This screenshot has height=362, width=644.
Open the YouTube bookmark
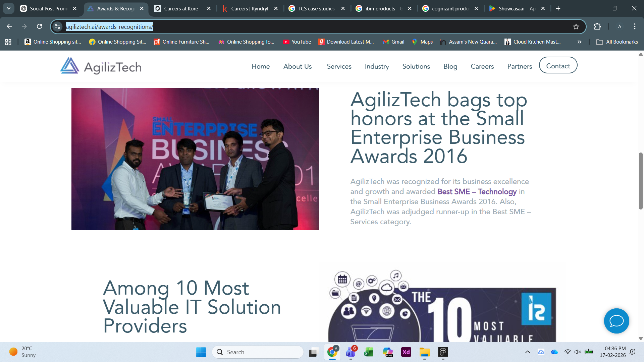(297, 42)
